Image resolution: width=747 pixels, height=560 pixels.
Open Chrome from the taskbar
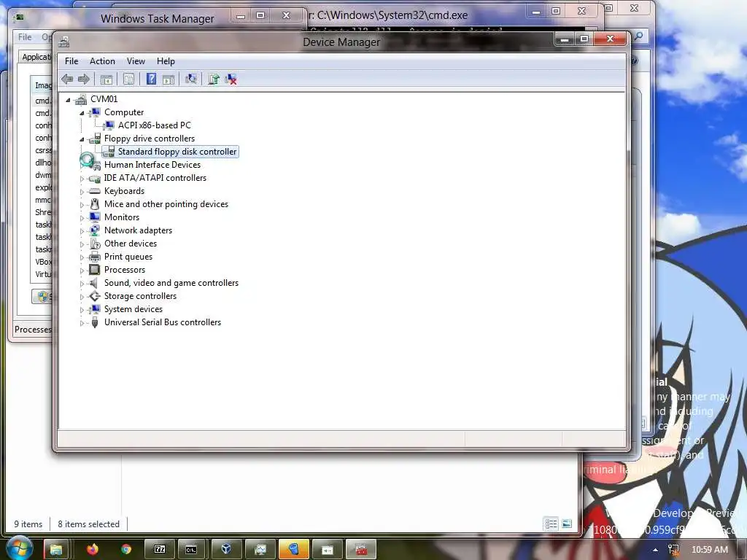tap(125, 550)
